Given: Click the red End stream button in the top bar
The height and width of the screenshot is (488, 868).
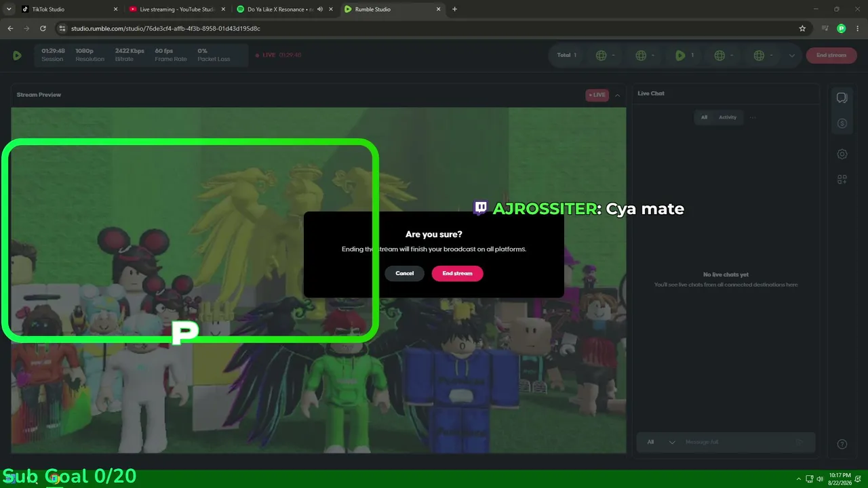Looking at the screenshot, I should (x=831, y=56).
